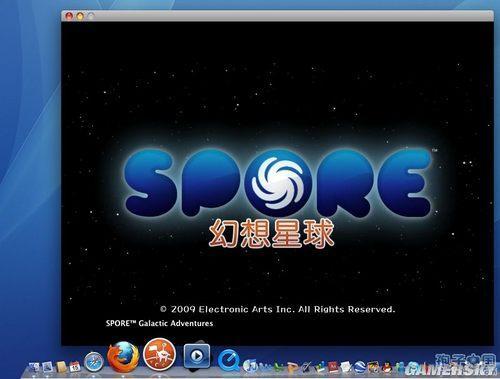Open Google Earth globe icon in dock

[x=360, y=367]
